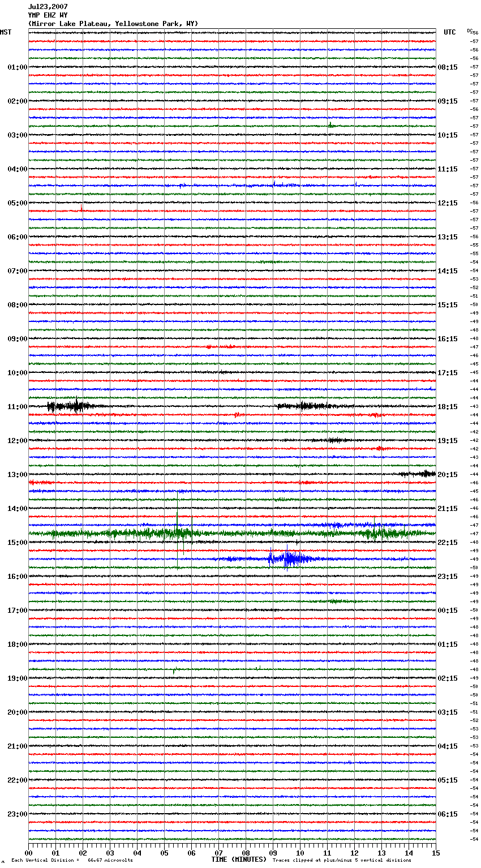Click minute '05' on the bottom axis
This screenshot has width=481, height=868.
coord(165,853)
